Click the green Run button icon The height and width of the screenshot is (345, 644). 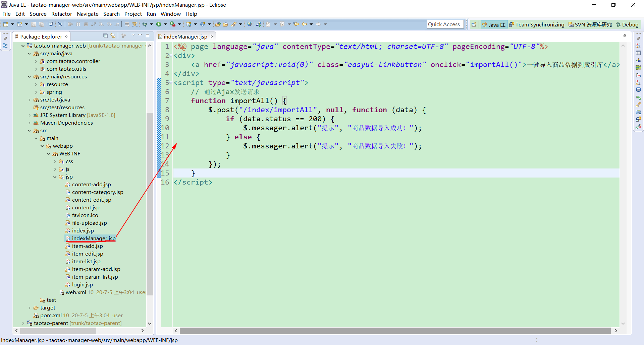(x=159, y=24)
